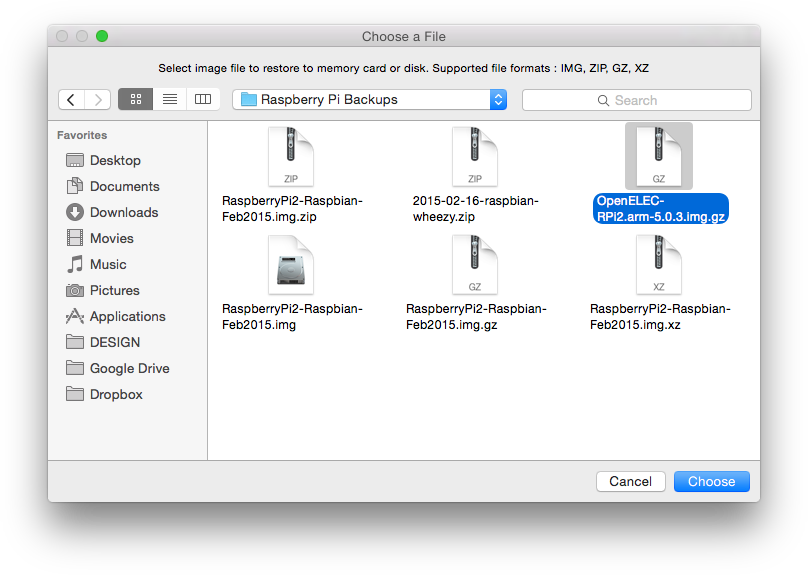
Task: Click the Applications sidebar icon
Action: pyautogui.click(x=75, y=316)
